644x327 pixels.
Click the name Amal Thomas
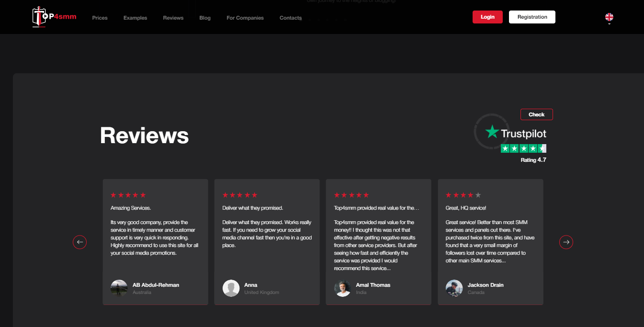coord(373,285)
